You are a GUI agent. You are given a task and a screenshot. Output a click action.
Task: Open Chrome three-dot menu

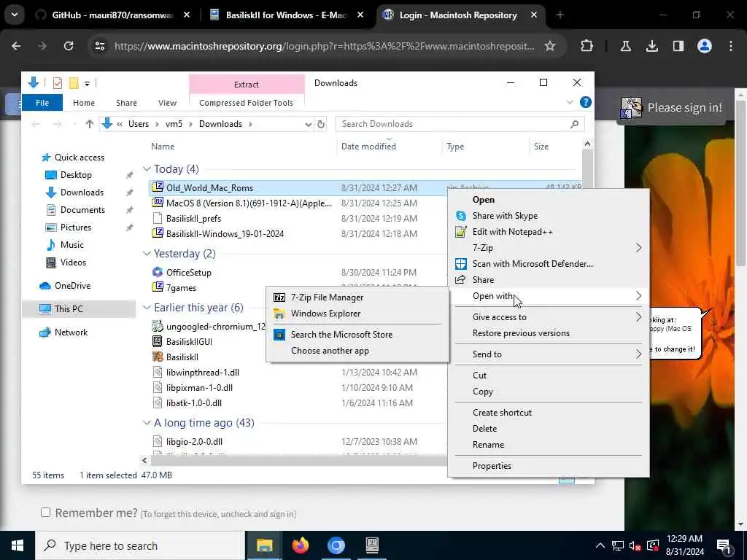click(x=731, y=46)
